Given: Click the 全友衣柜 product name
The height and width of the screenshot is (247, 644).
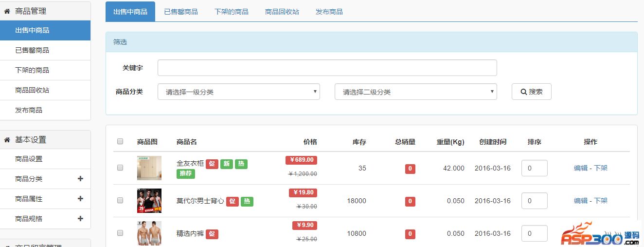Looking at the screenshot, I should 190,164.
